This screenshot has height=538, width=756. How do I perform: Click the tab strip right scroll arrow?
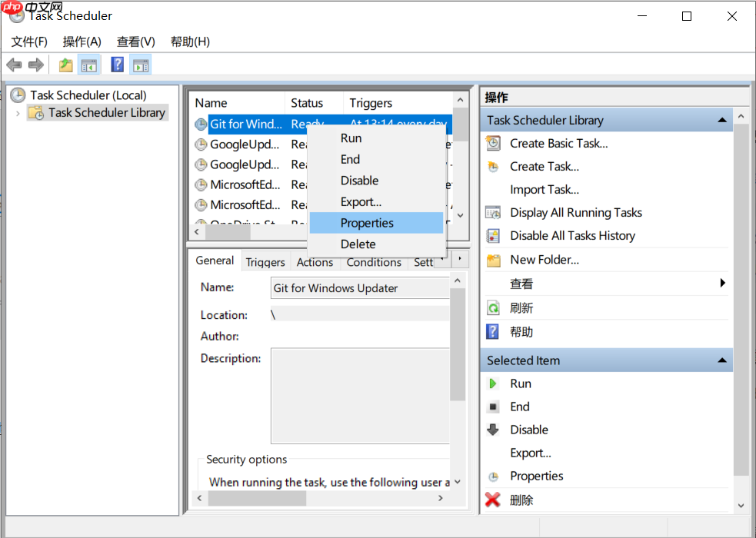coord(460,259)
